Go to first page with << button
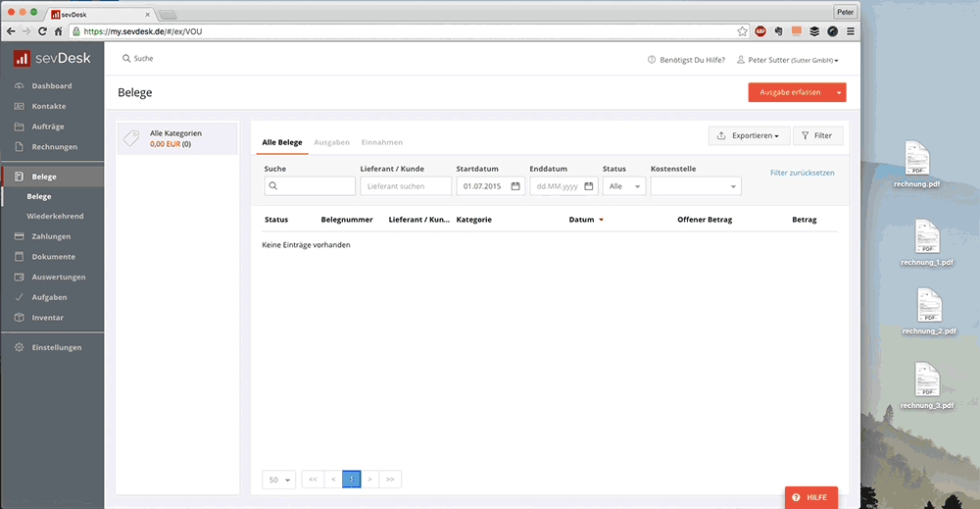The width and height of the screenshot is (980, 509). click(x=313, y=480)
